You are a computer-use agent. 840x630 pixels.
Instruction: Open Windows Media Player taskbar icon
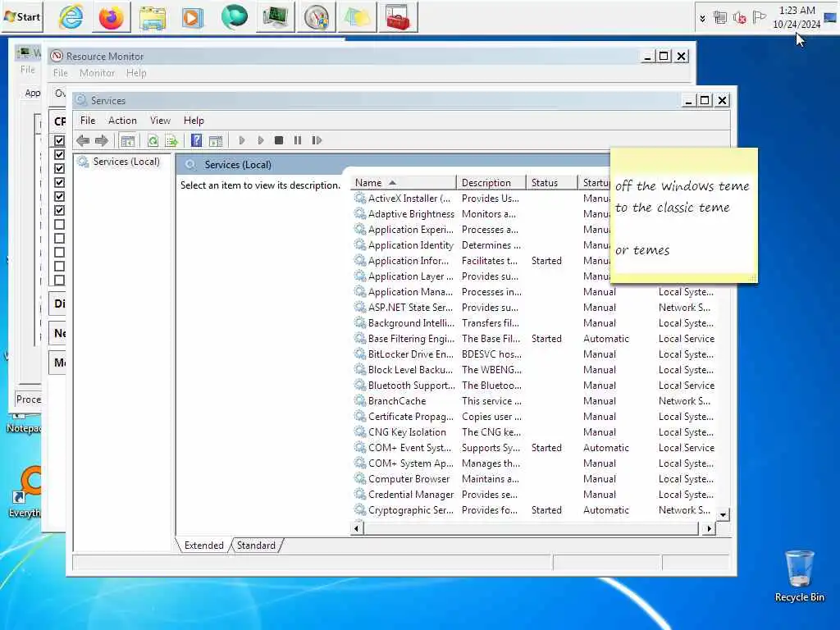(193, 17)
